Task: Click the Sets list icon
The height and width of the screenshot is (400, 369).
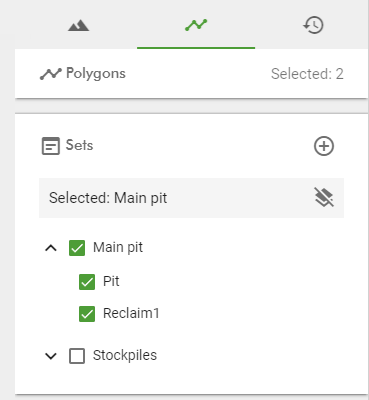Action: [51, 146]
